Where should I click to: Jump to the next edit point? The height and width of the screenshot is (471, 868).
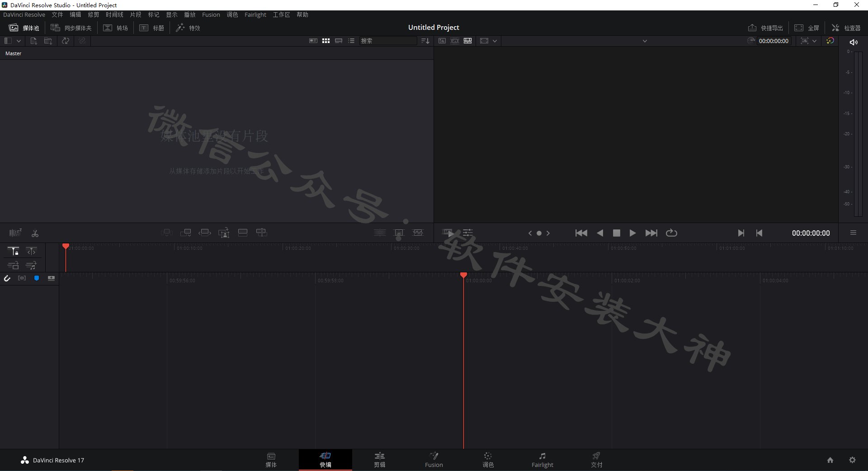click(741, 233)
